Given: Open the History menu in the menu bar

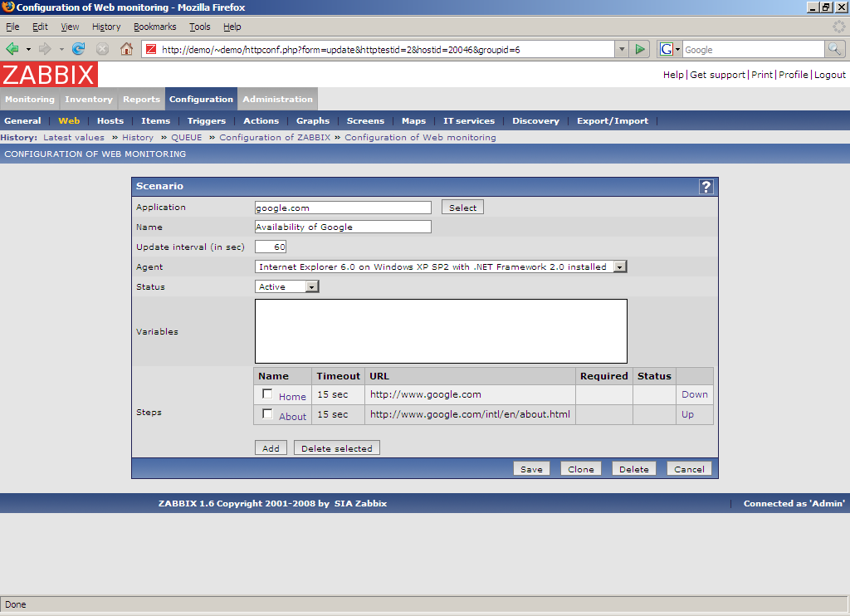Looking at the screenshot, I should pos(106,27).
